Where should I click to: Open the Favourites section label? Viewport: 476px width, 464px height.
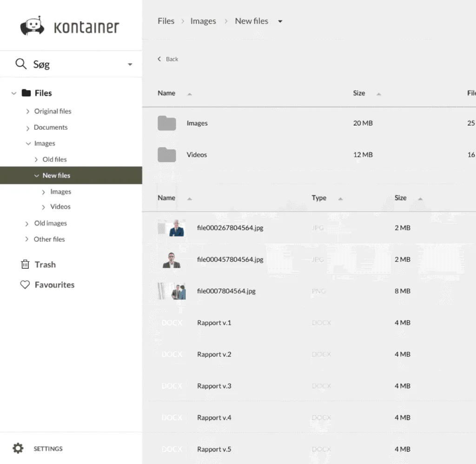[x=55, y=285]
